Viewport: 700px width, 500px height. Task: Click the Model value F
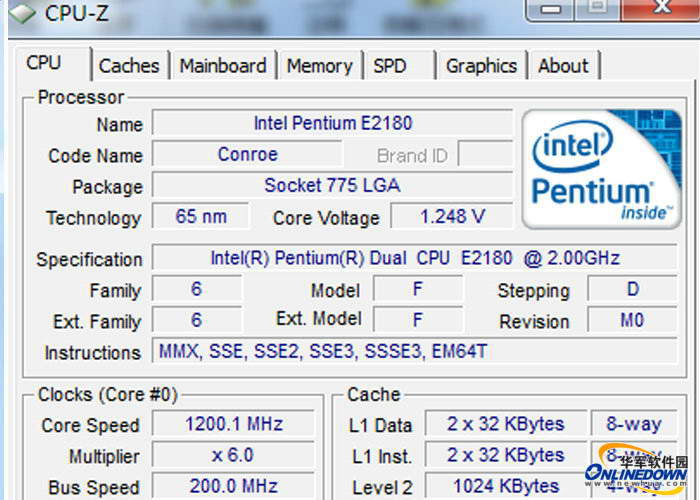(x=418, y=289)
